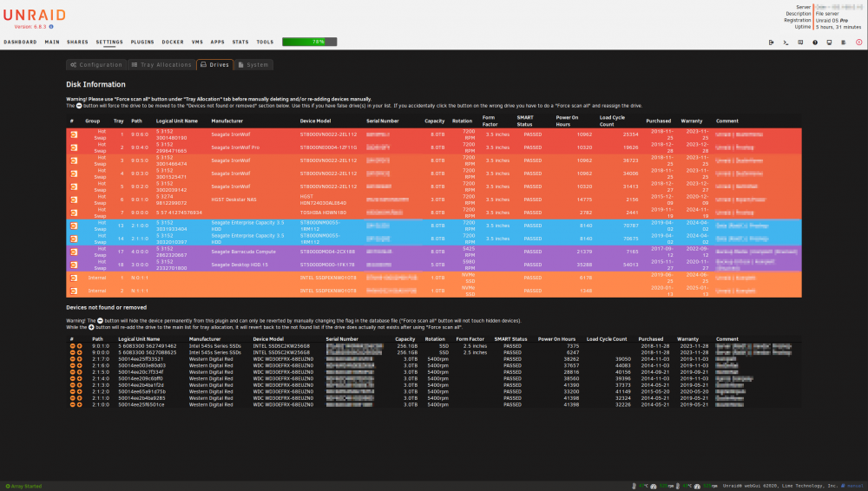Open the feedback icon in the header
The image size is (868, 491).
click(x=800, y=42)
